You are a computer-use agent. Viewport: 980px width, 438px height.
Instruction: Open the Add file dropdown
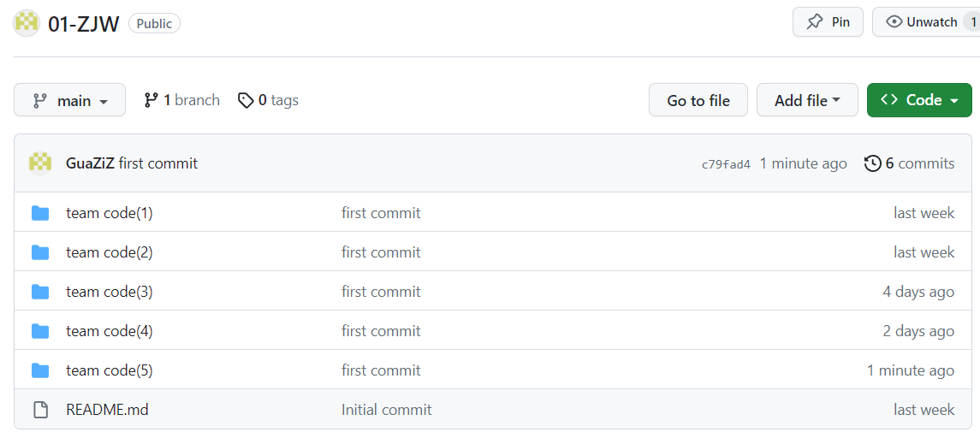(x=806, y=101)
